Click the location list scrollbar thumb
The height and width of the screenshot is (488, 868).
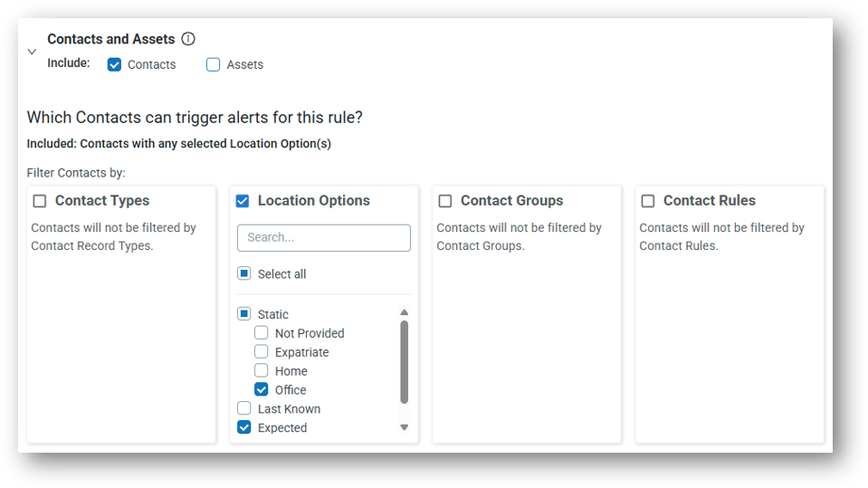(405, 362)
